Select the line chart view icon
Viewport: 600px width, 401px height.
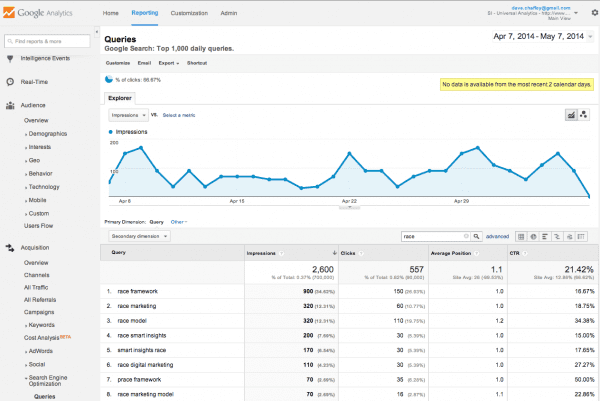[x=571, y=114]
